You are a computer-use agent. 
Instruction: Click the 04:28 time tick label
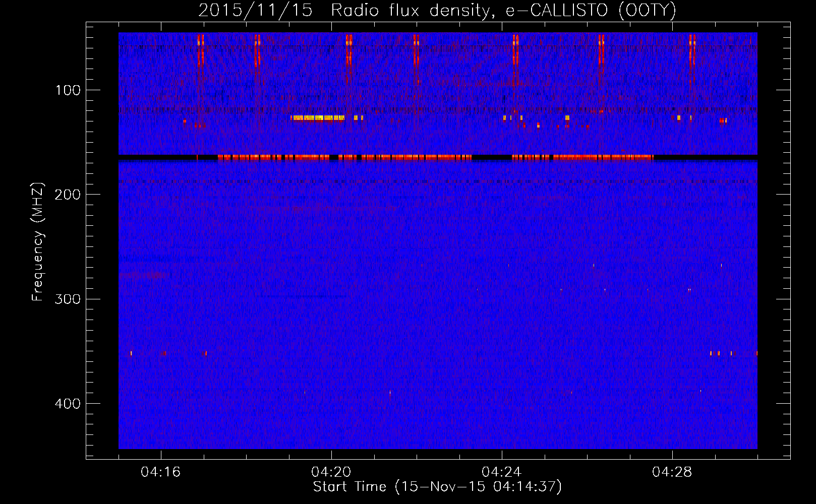(x=672, y=472)
